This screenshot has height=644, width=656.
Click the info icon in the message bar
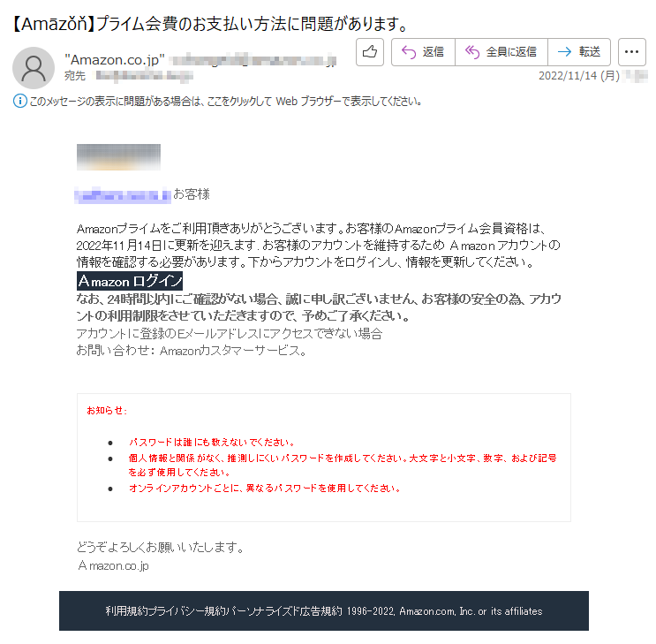[19, 101]
